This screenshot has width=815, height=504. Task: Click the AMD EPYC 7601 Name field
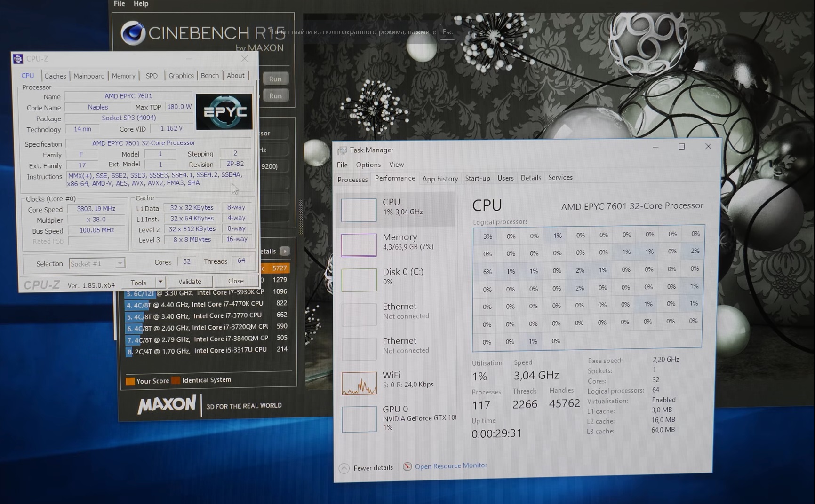click(x=128, y=96)
